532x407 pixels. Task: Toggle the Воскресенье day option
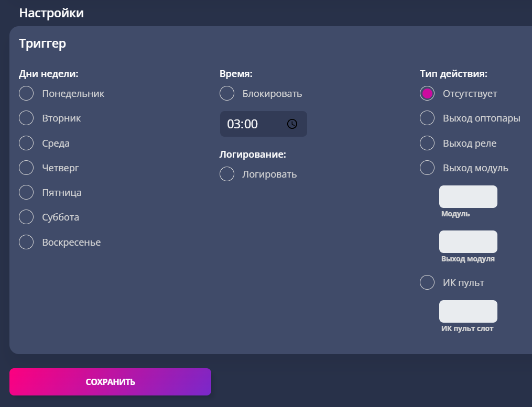click(26, 242)
